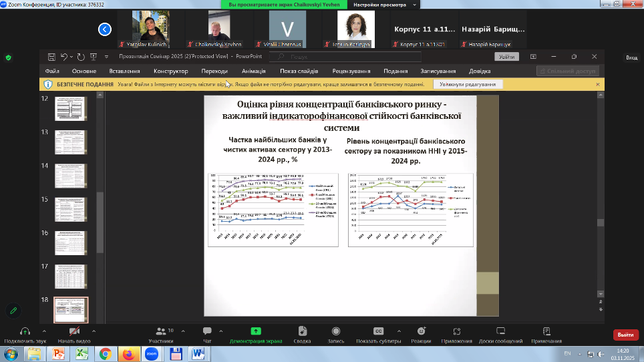Viewport: 644px width, 362px height.
Task: Click the Подключить звук headphones icon
Action: click(x=25, y=331)
